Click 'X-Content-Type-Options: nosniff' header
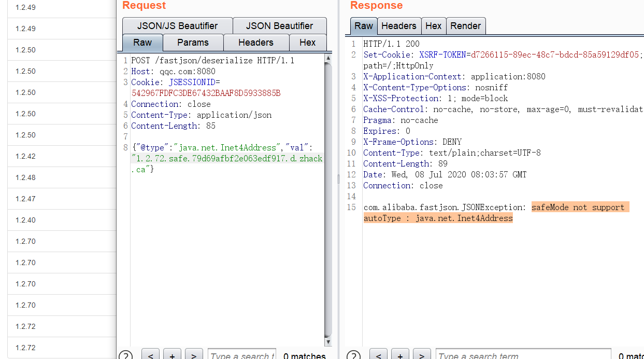The image size is (644, 359). (436, 88)
